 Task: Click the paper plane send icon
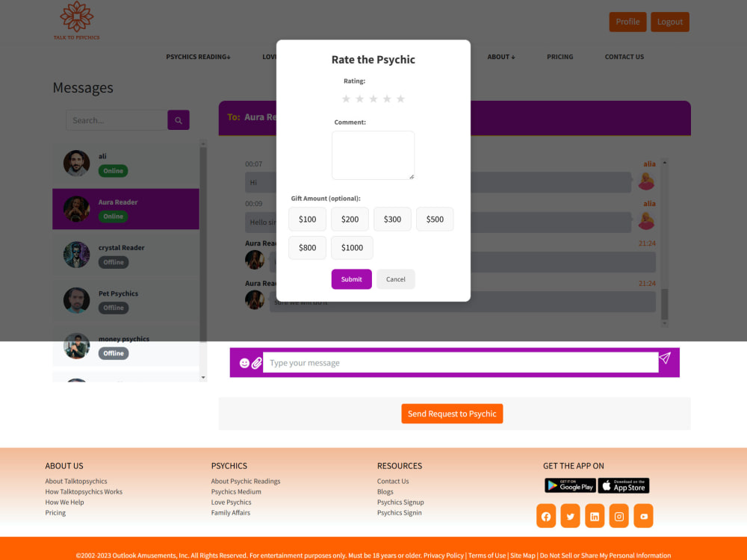[665, 358]
